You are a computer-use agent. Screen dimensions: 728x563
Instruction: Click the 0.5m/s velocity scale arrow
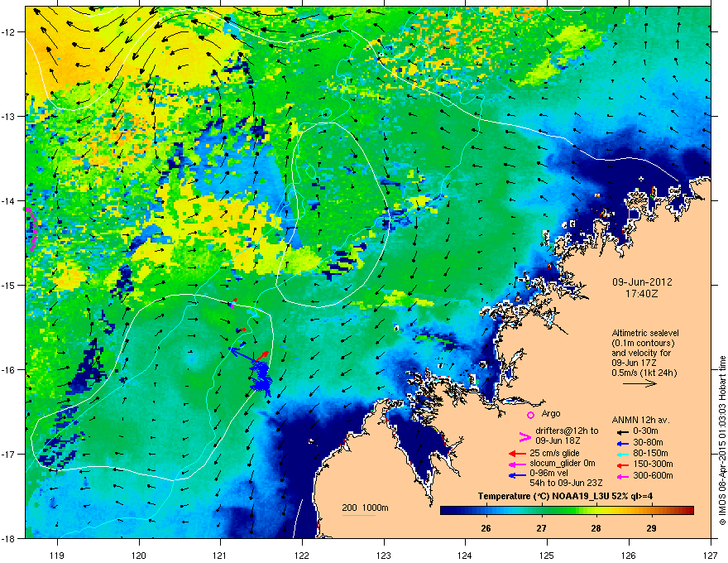pyautogui.click(x=639, y=383)
